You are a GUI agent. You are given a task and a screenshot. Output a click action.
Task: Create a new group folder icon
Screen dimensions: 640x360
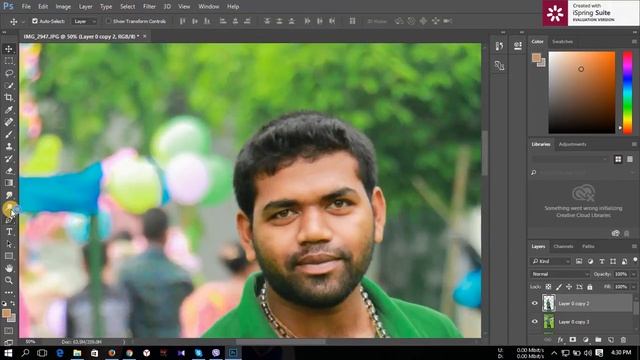(x=598, y=340)
